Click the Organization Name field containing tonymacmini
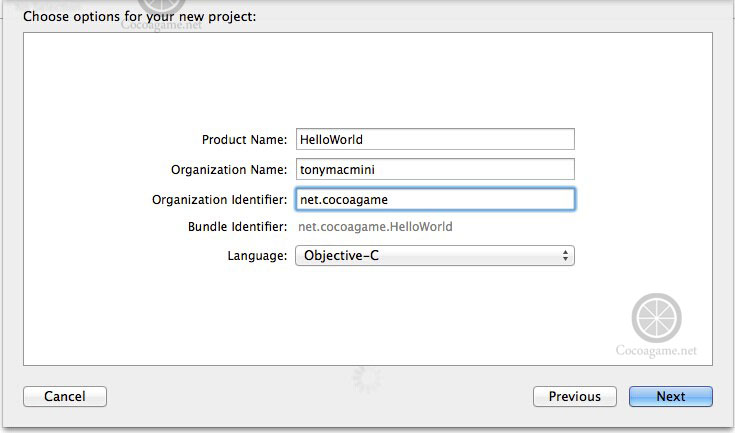 click(435, 170)
